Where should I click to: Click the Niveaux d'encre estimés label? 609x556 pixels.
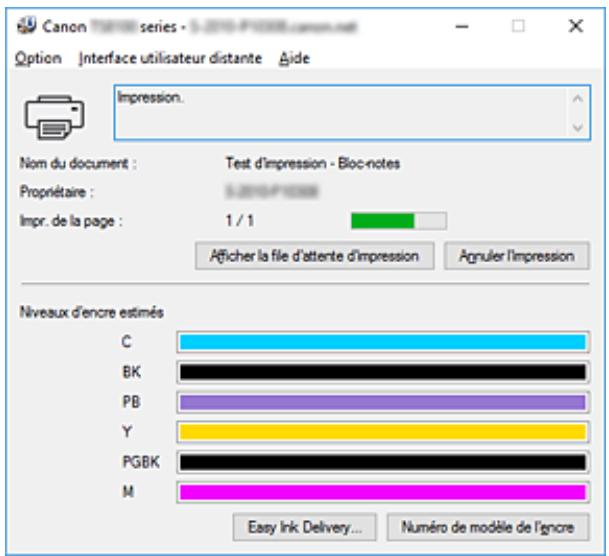(92, 313)
